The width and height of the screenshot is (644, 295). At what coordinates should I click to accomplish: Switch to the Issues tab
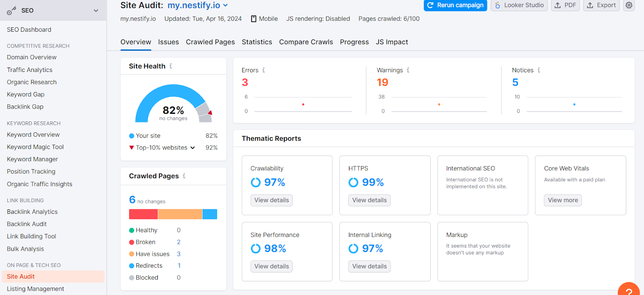[168, 42]
